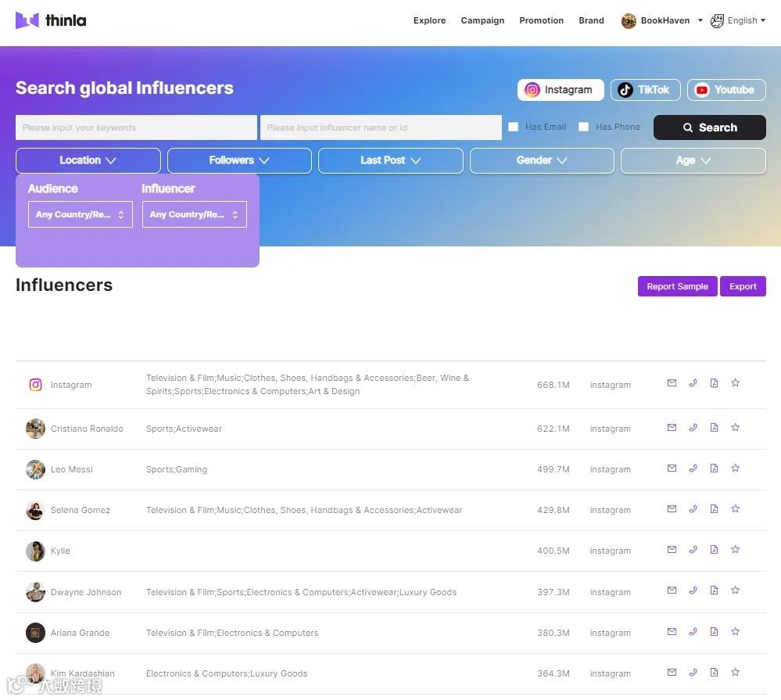Open Influencer country/region selector

(194, 214)
